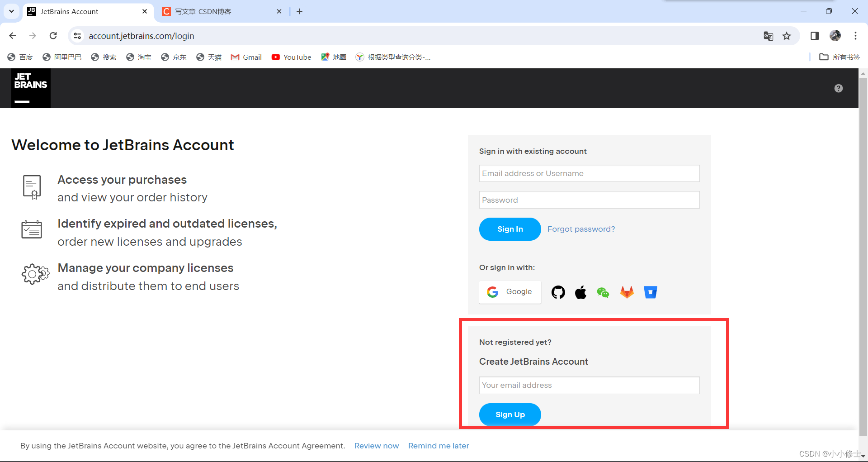The image size is (868, 462).
Task: Click Remind me later link
Action: coord(439,446)
